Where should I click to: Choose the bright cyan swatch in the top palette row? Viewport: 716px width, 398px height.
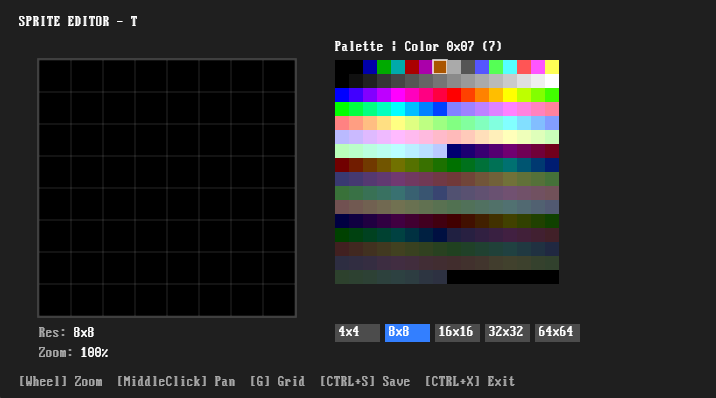coord(510,67)
